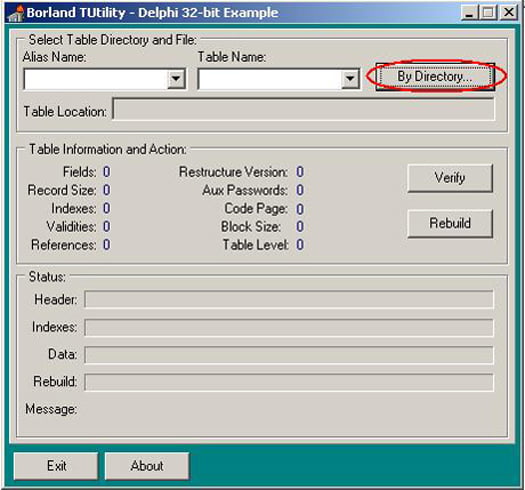Start the Rebuild action button
Screen dimensions: 525x490
[x=450, y=223]
